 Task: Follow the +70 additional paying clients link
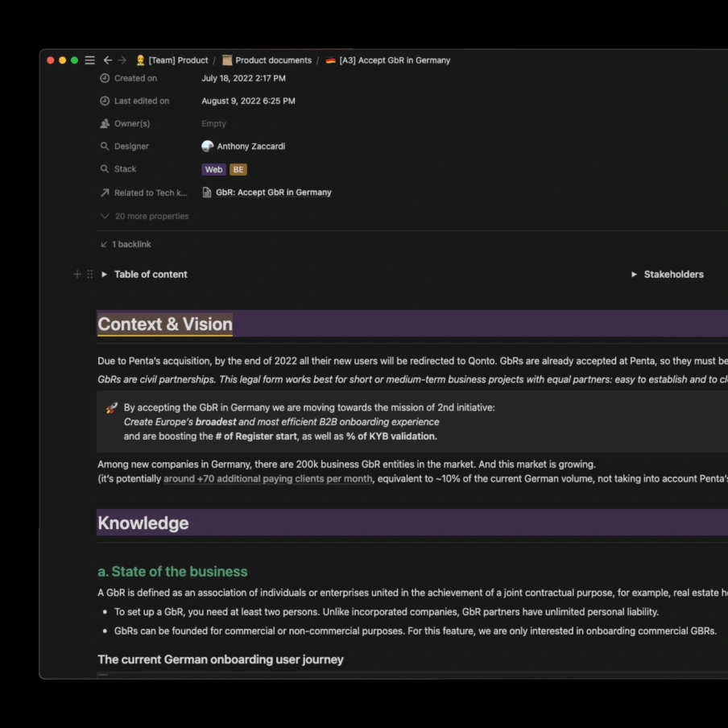[268, 478]
